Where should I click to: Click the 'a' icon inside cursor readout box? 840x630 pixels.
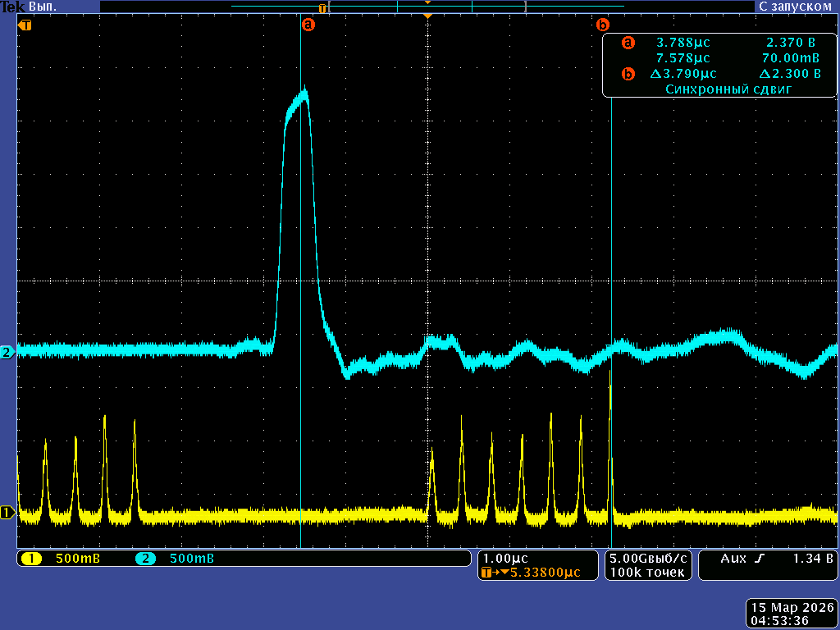[628, 43]
